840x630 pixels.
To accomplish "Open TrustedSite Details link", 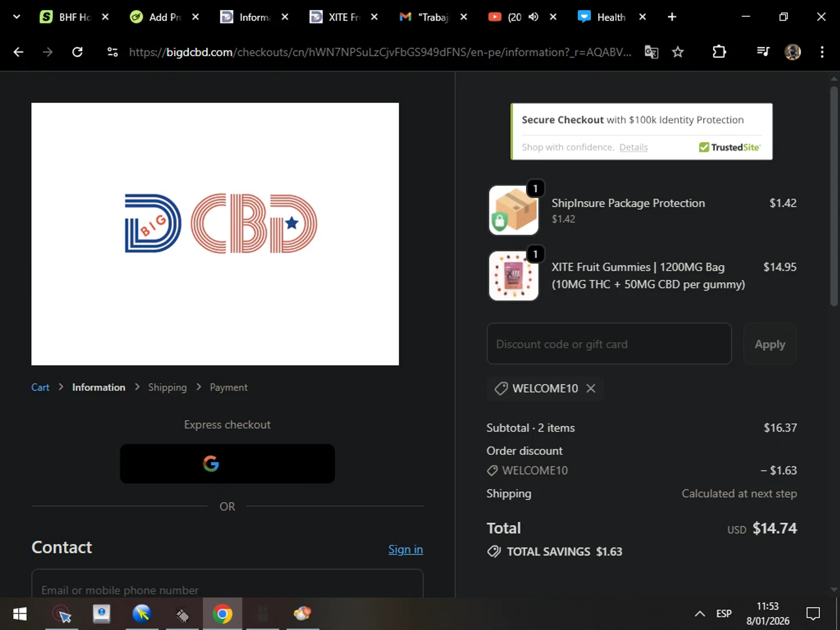I will [x=633, y=147].
